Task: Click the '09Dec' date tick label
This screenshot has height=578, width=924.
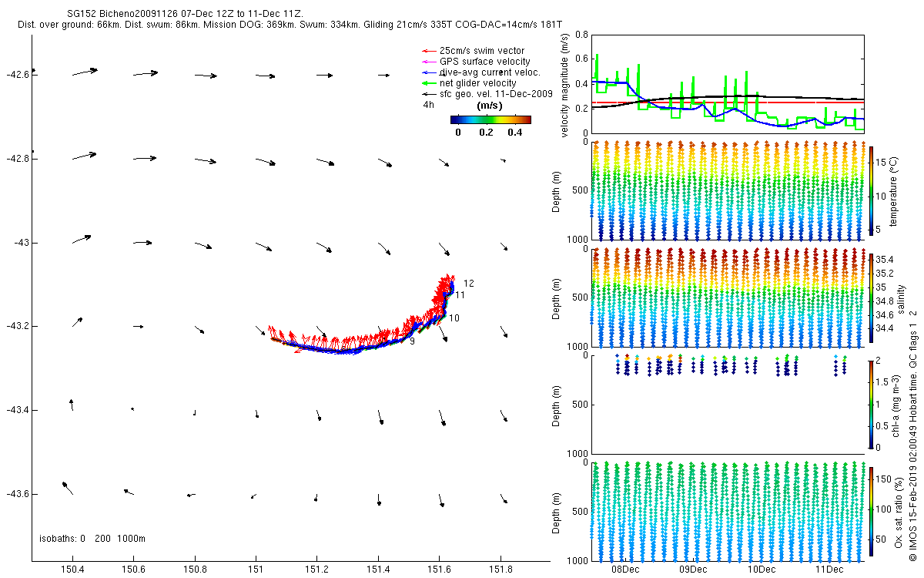Action: [693, 570]
